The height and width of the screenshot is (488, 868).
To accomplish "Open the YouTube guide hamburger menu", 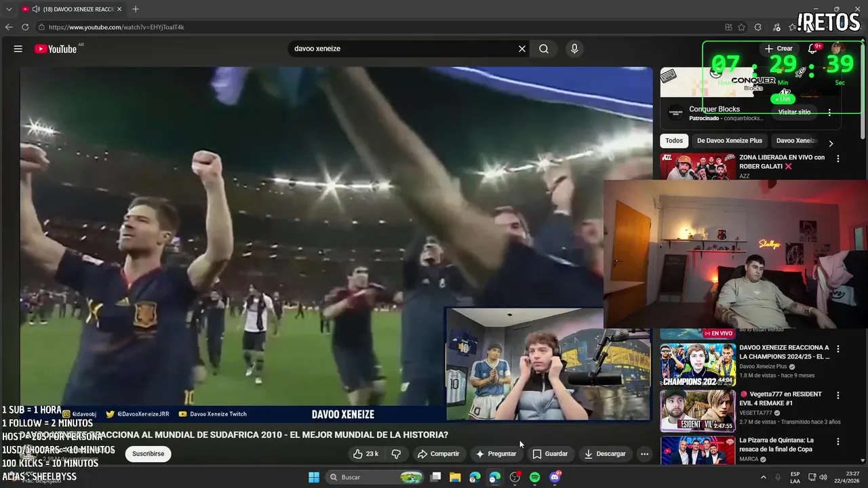I will [x=18, y=49].
